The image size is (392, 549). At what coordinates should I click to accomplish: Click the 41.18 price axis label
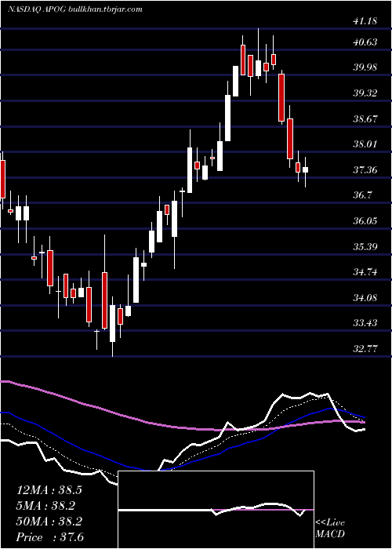(365, 21)
